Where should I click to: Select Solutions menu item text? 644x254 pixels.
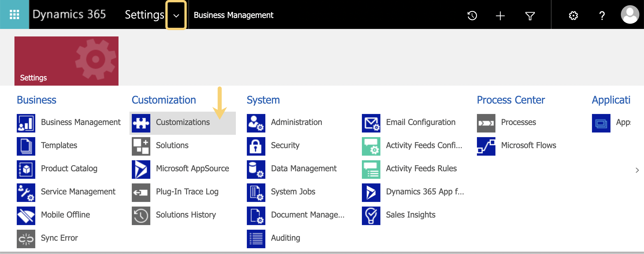coord(172,145)
